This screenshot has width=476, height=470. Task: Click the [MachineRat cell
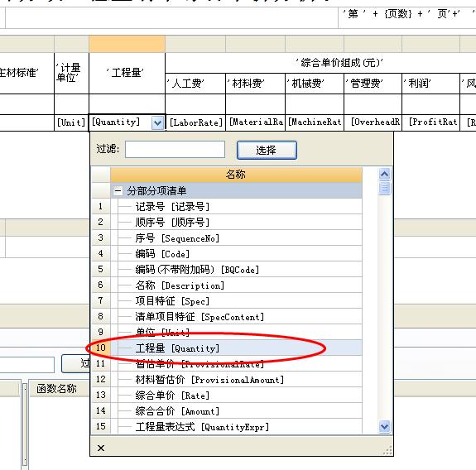(x=315, y=123)
